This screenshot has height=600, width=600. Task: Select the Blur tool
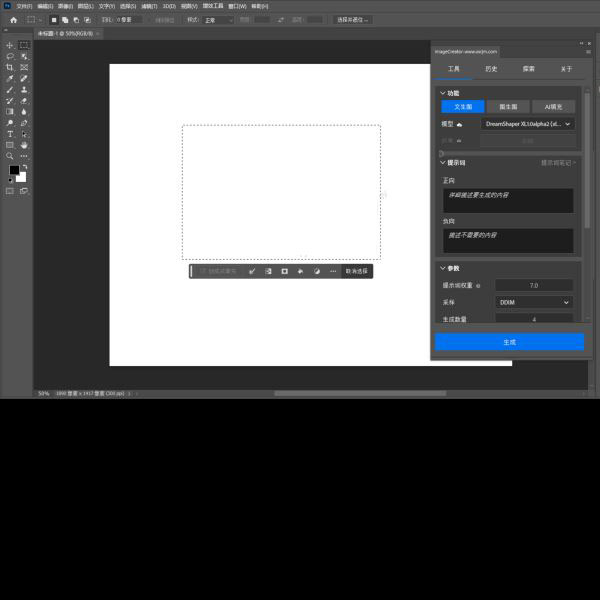click(x=24, y=112)
